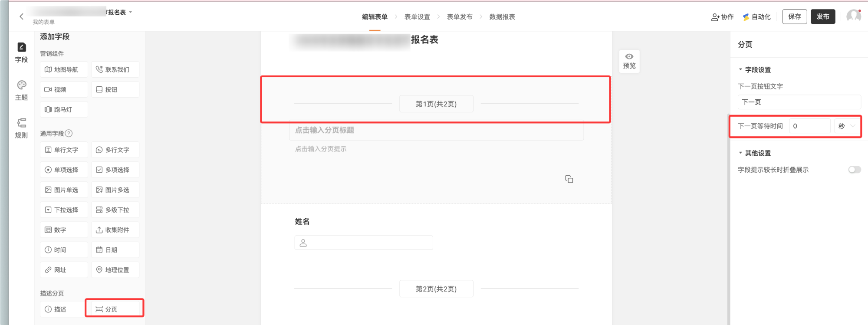Add the 地图导航 map navigation component
The width and height of the screenshot is (868, 325).
pyautogui.click(x=64, y=69)
